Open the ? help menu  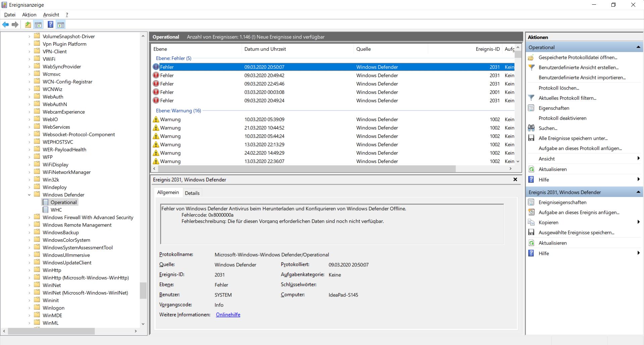pos(67,15)
